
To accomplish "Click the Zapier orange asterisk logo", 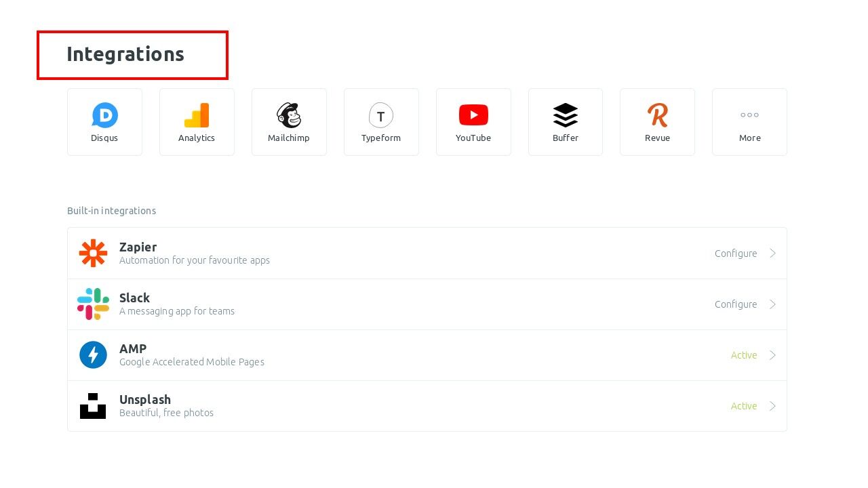I will click(x=93, y=253).
